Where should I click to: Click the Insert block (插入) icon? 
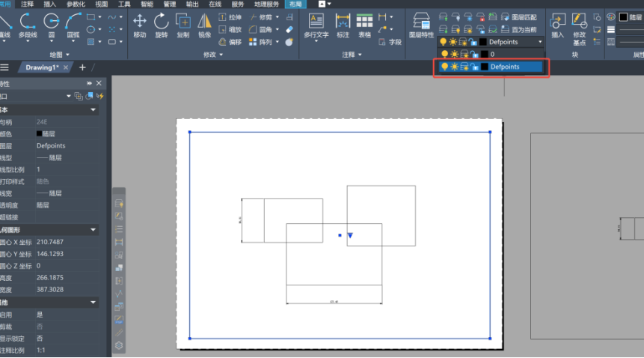pyautogui.click(x=557, y=26)
